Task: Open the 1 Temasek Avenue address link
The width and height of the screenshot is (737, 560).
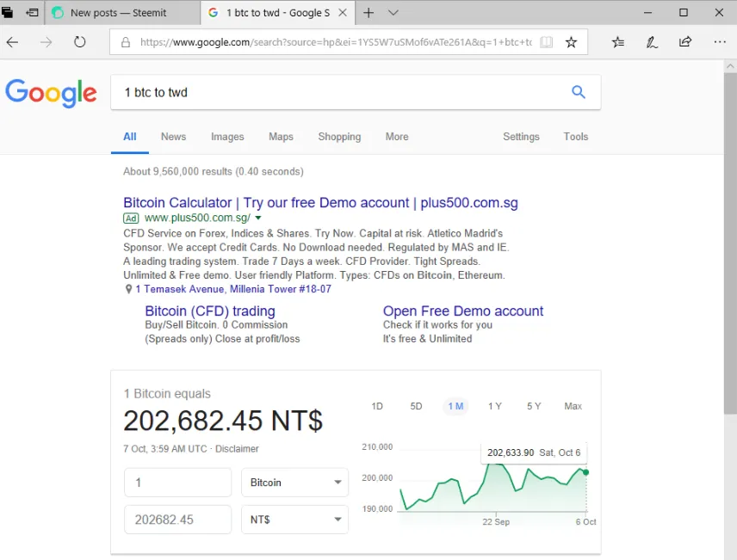Action: click(233, 289)
